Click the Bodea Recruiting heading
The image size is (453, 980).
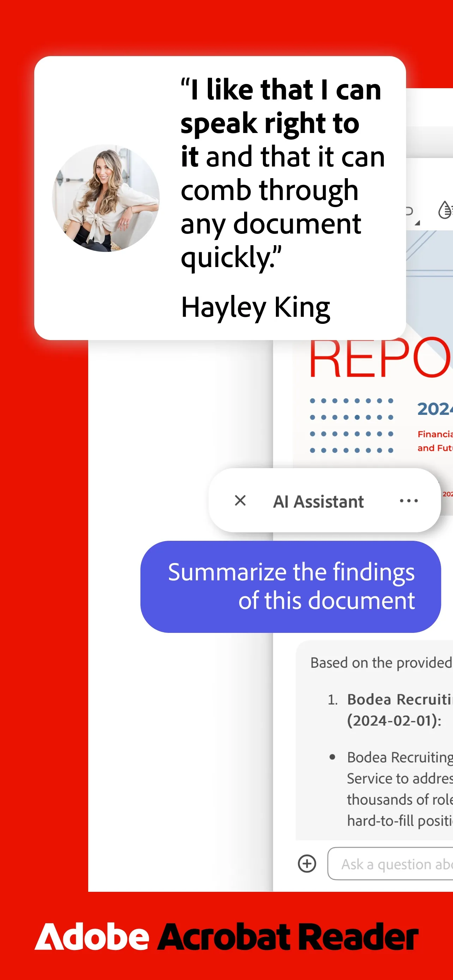click(x=400, y=699)
